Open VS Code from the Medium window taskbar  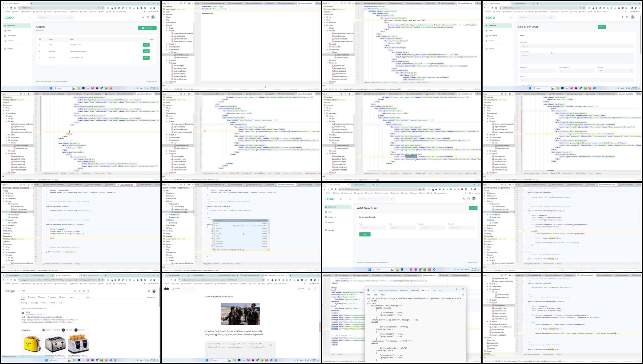pyautogui.click(x=271, y=360)
